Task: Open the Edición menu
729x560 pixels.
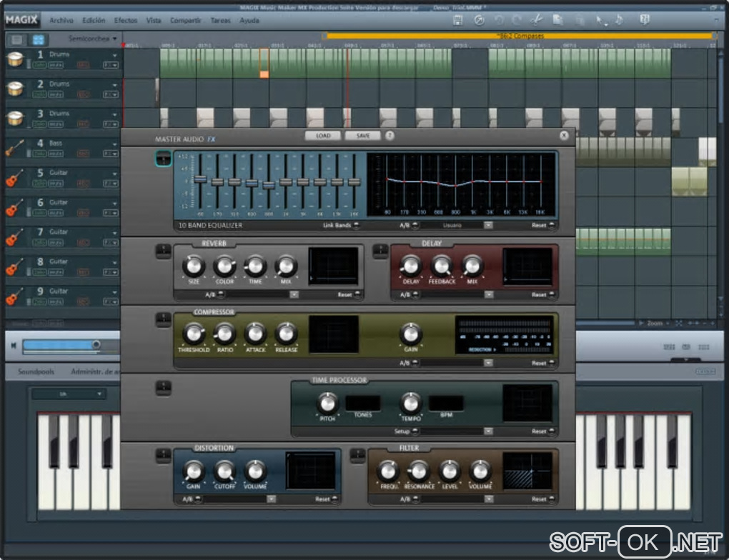Action: [x=94, y=21]
